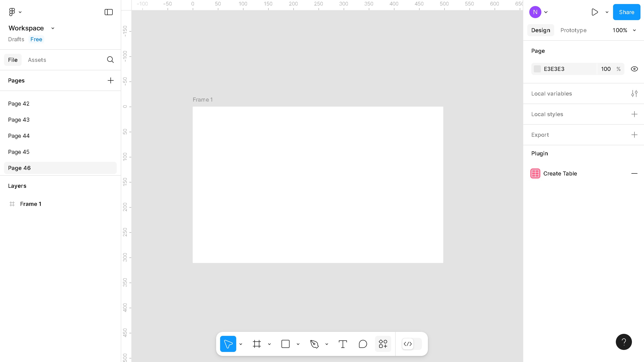Click the Share button
644x362 pixels.
(626, 12)
